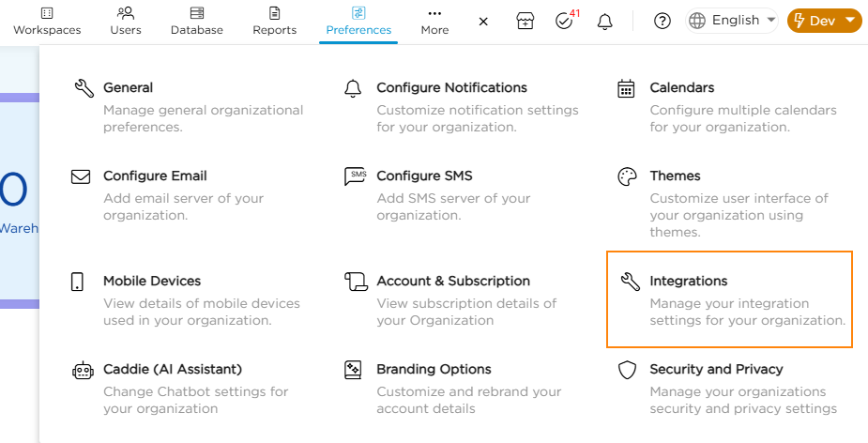Image resolution: width=868 pixels, height=443 pixels.
Task: Expand the Dev environment dropdown
Action: point(824,21)
